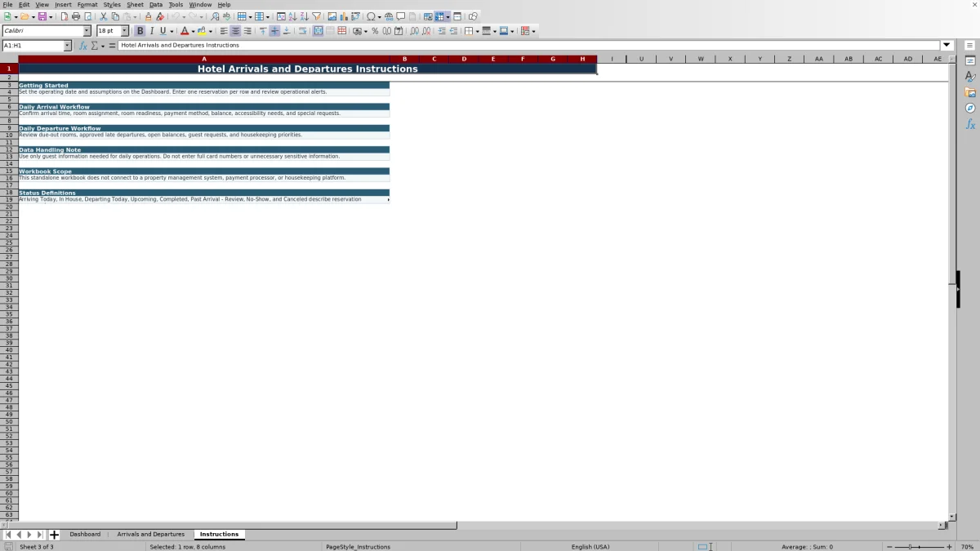The width and height of the screenshot is (980, 551).
Task: Click the Font Color red A swatch
Action: [185, 31]
